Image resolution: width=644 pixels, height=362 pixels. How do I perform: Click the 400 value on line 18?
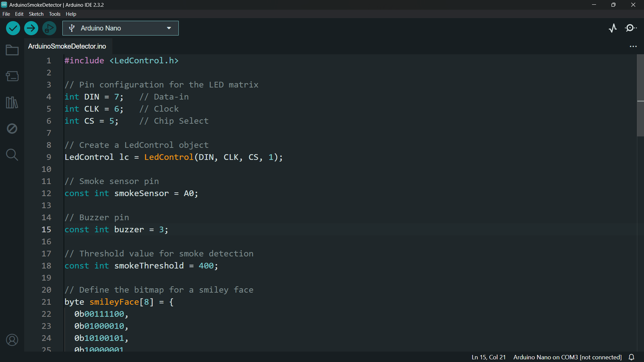pos(206,266)
